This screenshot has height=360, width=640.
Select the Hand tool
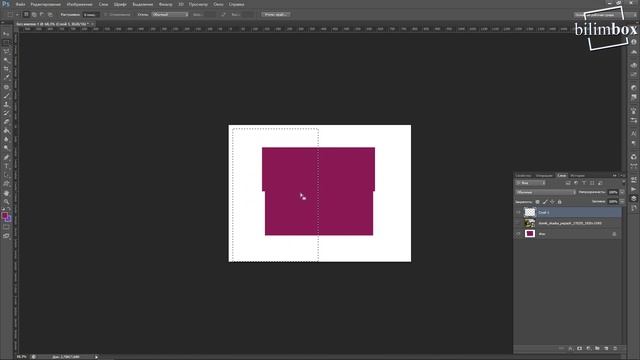(x=6, y=193)
